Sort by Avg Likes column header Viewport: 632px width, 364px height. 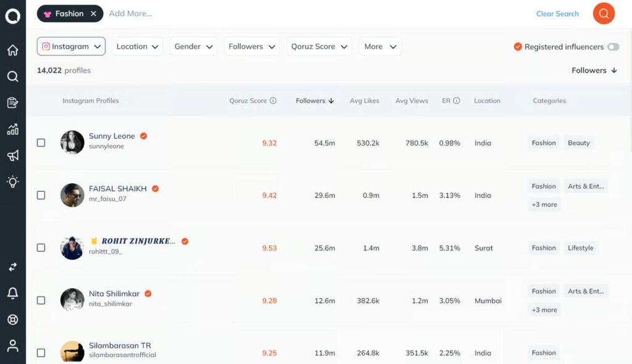[364, 101]
